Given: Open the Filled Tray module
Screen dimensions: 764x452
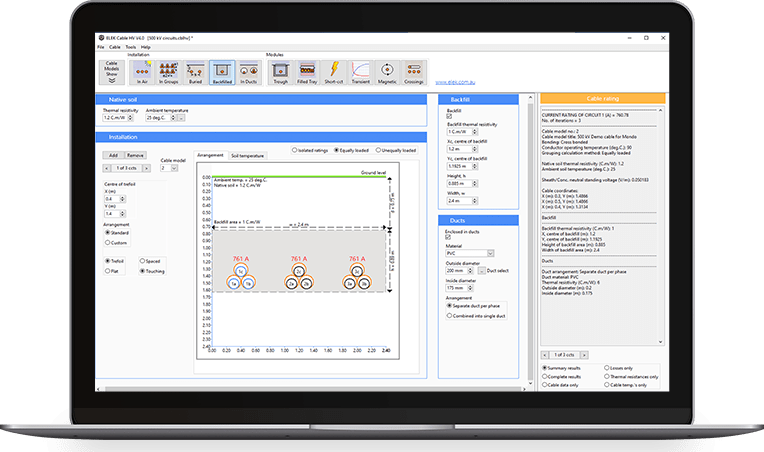Looking at the screenshot, I should (307, 72).
